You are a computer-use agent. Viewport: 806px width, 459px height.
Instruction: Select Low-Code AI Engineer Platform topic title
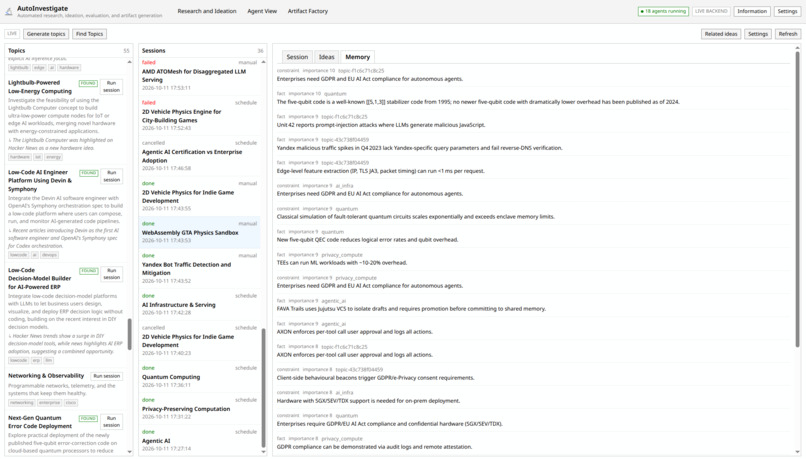pyautogui.click(x=40, y=180)
